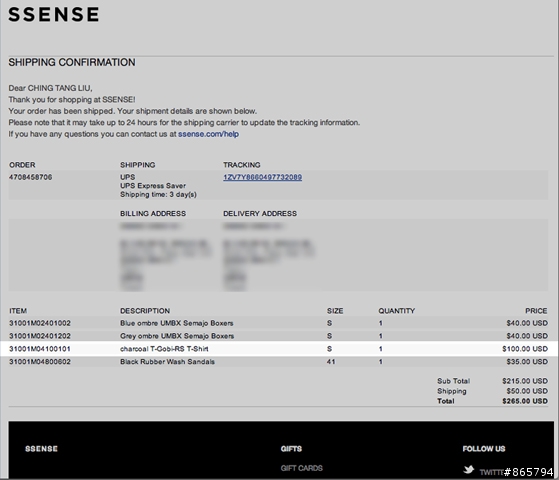559x480 pixels.
Task: Click the SHIPPING CONFIRMATION heading
Action: click(x=72, y=62)
